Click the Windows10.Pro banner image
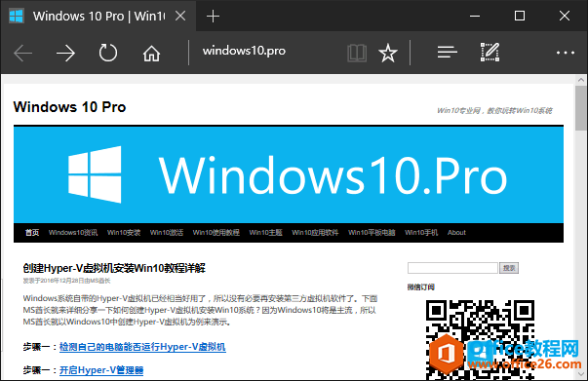Image resolution: width=588 pixels, height=381 pixels. click(x=289, y=174)
